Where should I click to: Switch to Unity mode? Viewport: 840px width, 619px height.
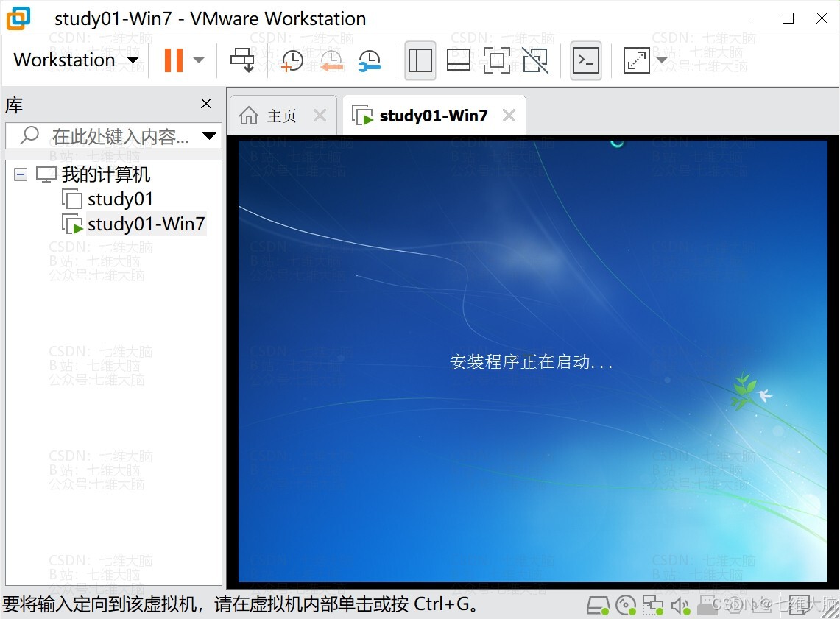tap(535, 60)
